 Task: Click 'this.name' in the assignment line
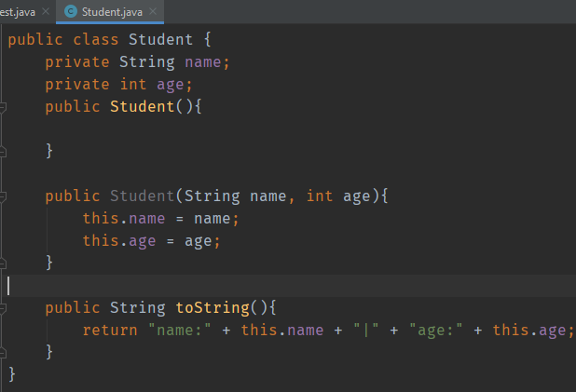pyautogui.click(x=124, y=219)
